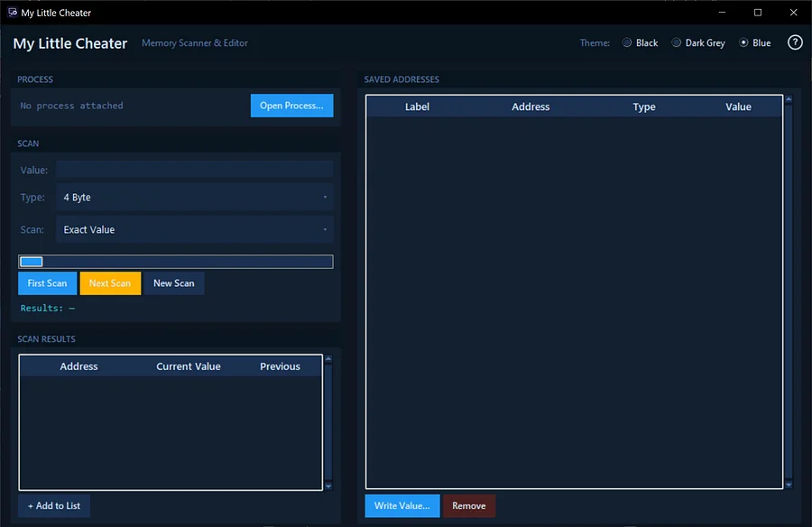Run the Next Scan button
The image size is (812, 527).
coord(110,283)
